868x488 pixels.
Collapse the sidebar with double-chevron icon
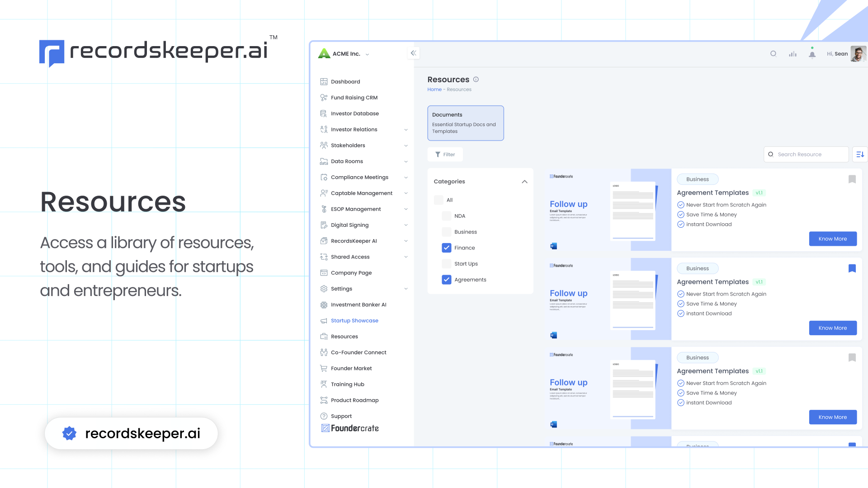pos(413,53)
